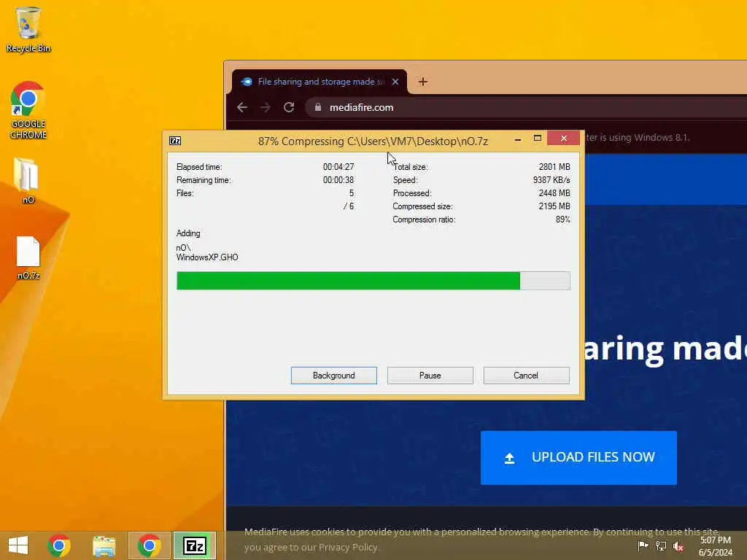Screen dimensions: 747x560
Task: Reload the MediaFire page in Chrome
Action: click(x=289, y=107)
